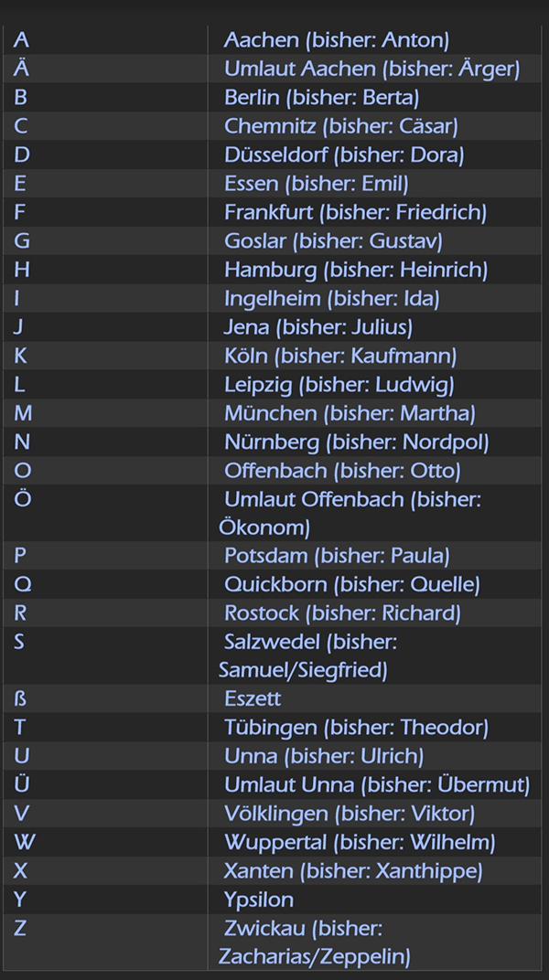Image resolution: width=549 pixels, height=980 pixels.
Task: Click 'Völklingen (bisher: Viktor)' entry
Action: [x=350, y=814]
